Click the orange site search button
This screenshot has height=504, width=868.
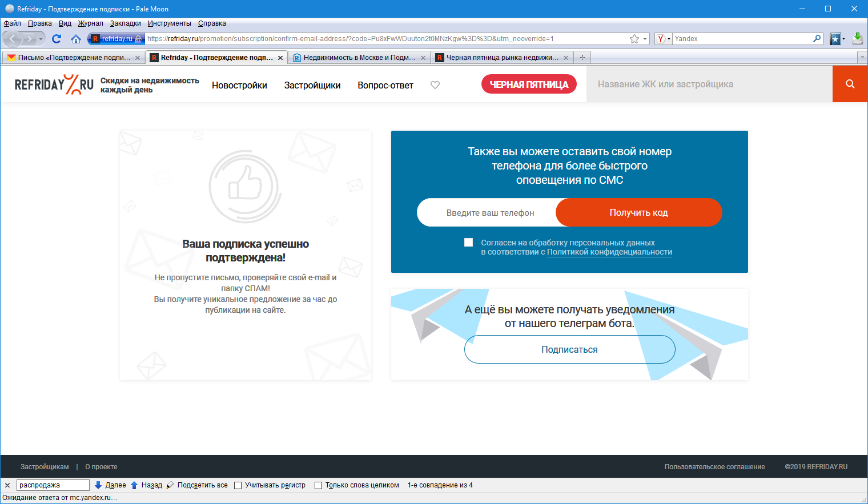[x=850, y=84]
